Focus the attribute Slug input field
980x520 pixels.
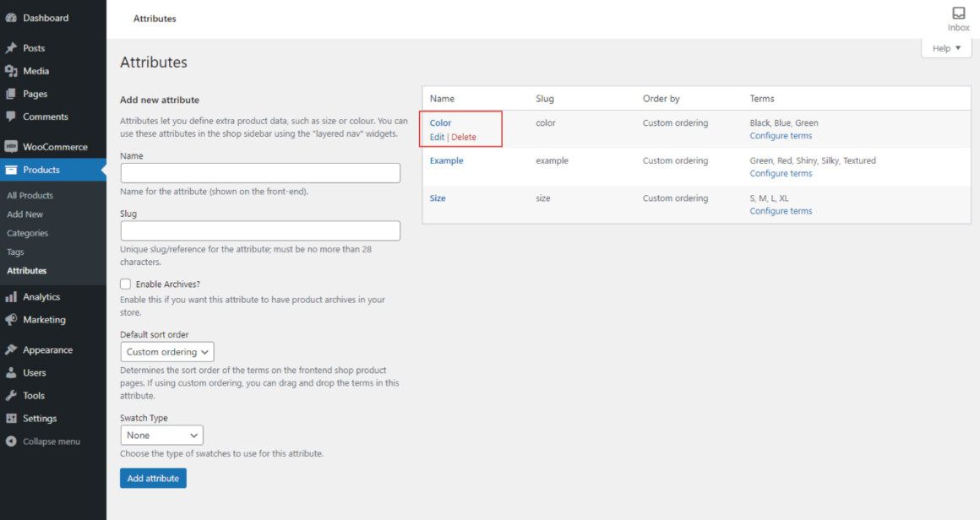[x=260, y=230]
